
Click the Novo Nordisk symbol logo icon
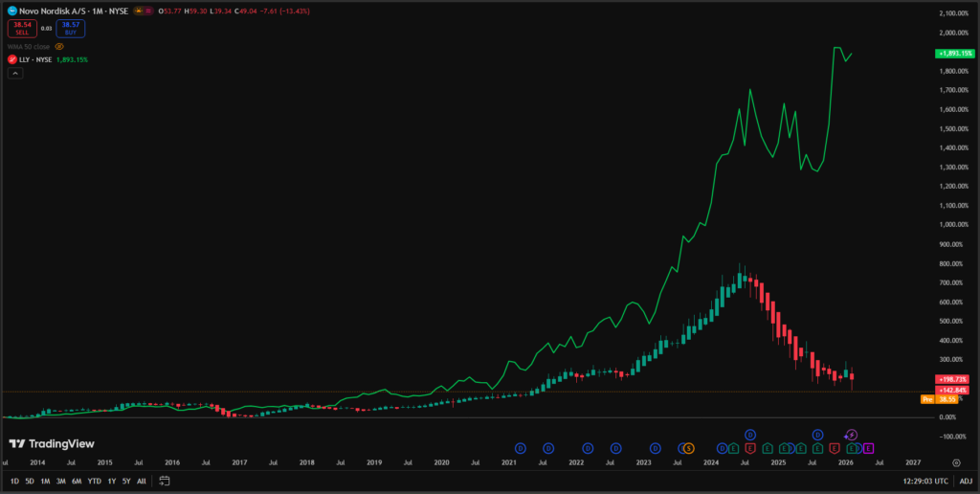pos(11,11)
